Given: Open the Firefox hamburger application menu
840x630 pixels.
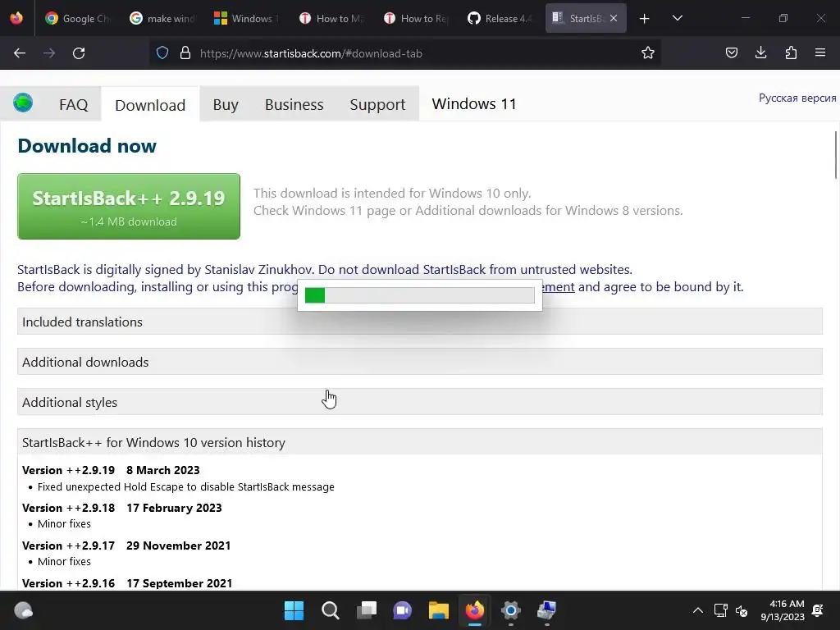Looking at the screenshot, I should pos(820,52).
